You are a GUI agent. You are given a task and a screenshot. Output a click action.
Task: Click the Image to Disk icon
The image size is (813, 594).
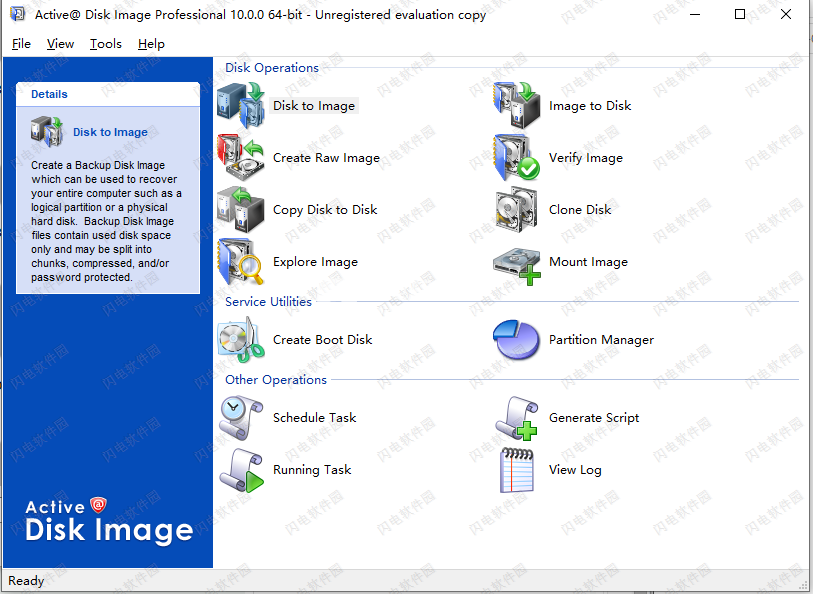click(517, 105)
